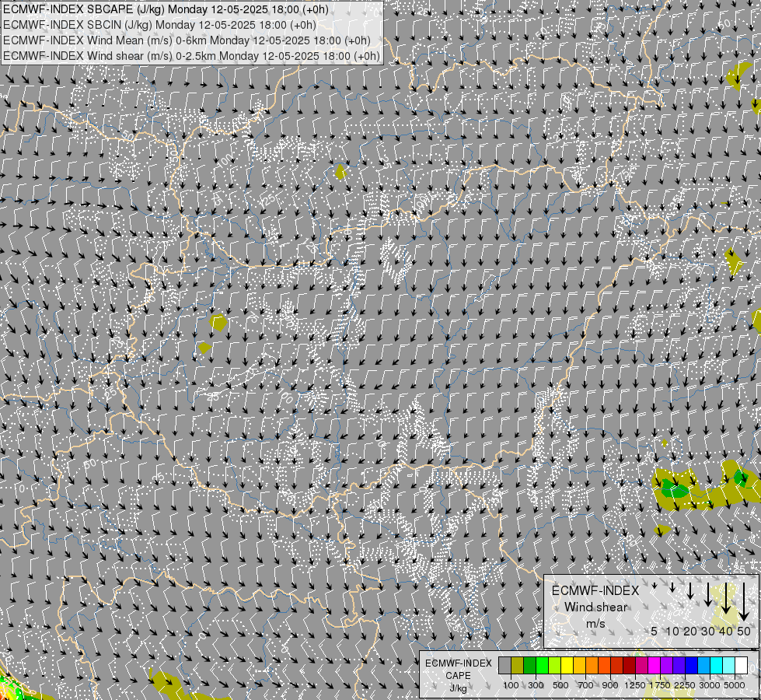Click the 900 value on the CAPE scale
The image size is (761, 700).
(x=610, y=685)
